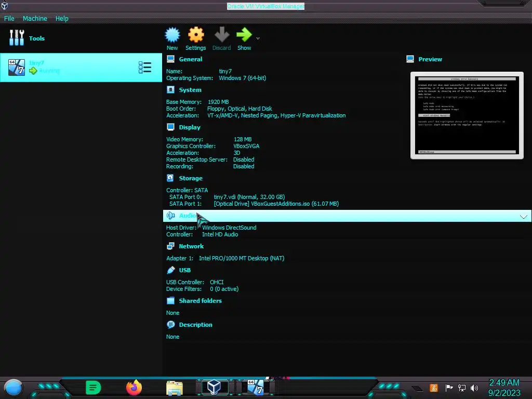Open General settings via its heading
The image size is (532, 399).
tap(190, 59)
